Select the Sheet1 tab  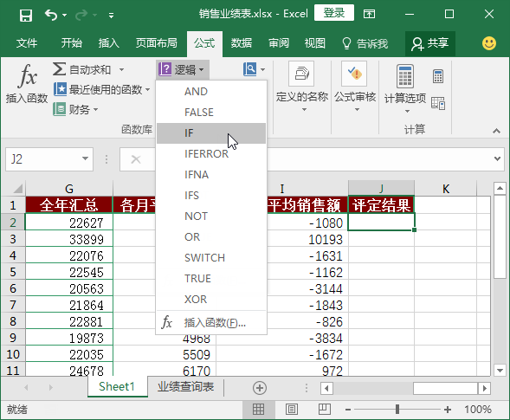coord(117,386)
